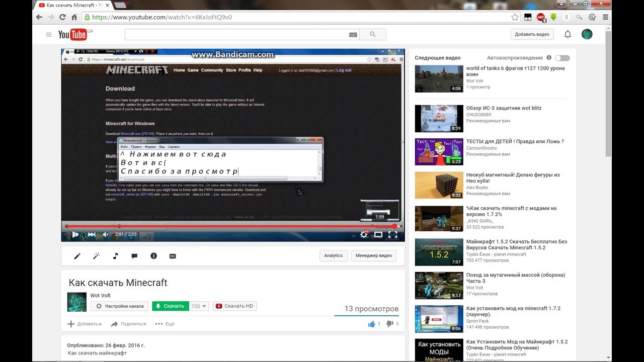Screen dimensions: 644x362
Task: Click in the YouTube search field
Action: [236, 35]
